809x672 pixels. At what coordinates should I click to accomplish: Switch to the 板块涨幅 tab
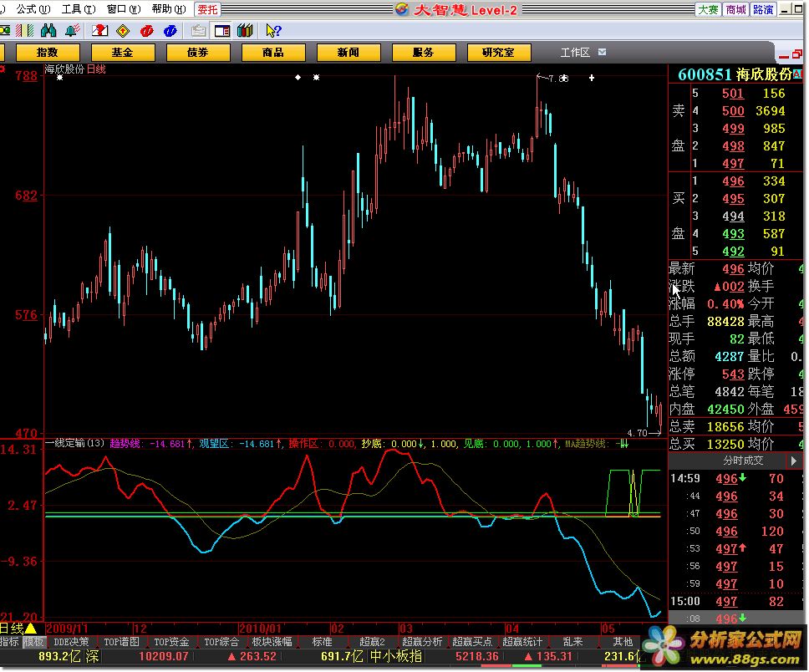pyautogui.click(x=272, y=642)
